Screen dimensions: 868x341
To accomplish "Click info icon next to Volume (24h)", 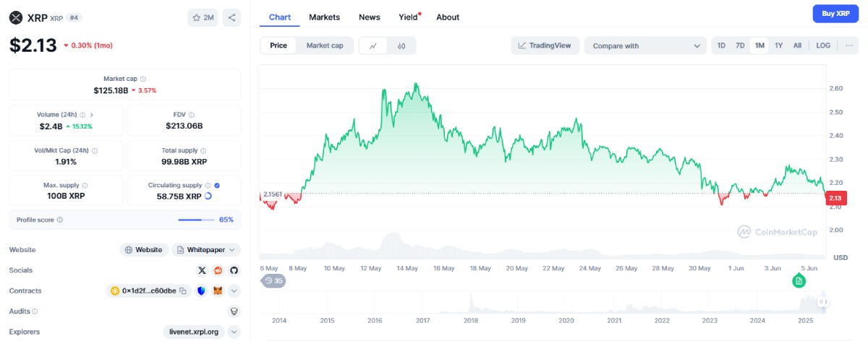I will click(82, 114).
